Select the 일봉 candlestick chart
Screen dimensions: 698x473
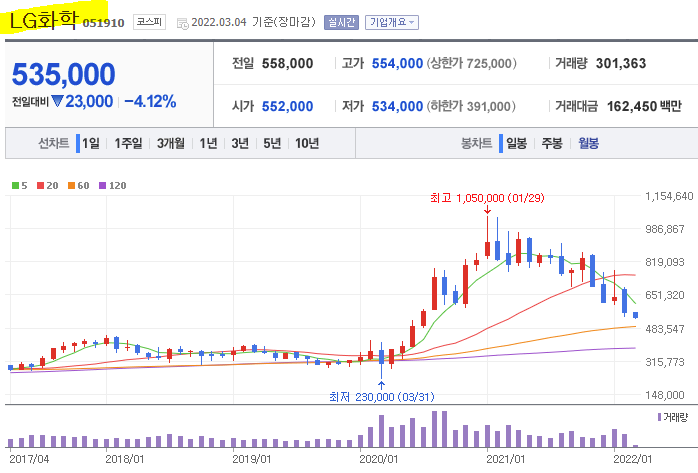point(516,143)
